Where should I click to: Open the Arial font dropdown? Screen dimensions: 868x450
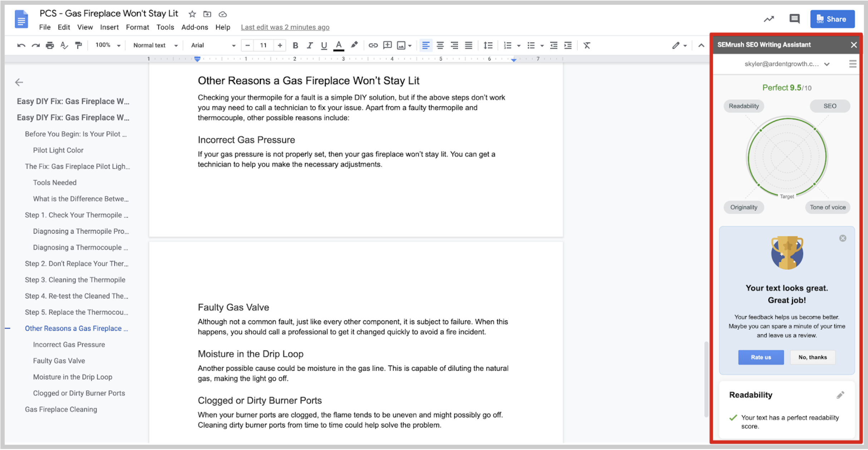click(x=213, y=45)
